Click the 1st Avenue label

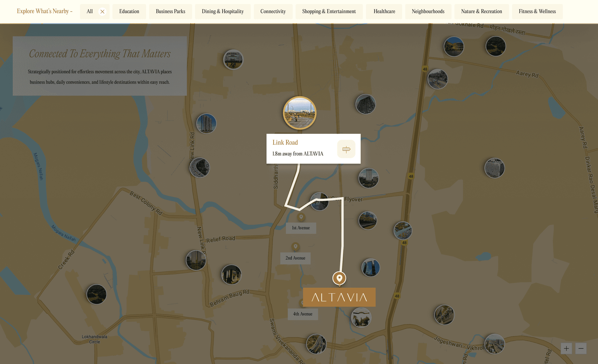301,228
